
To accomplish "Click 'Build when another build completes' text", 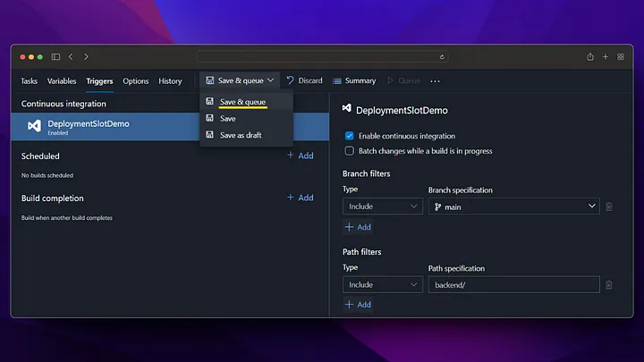I will click(x=67, y=217).
